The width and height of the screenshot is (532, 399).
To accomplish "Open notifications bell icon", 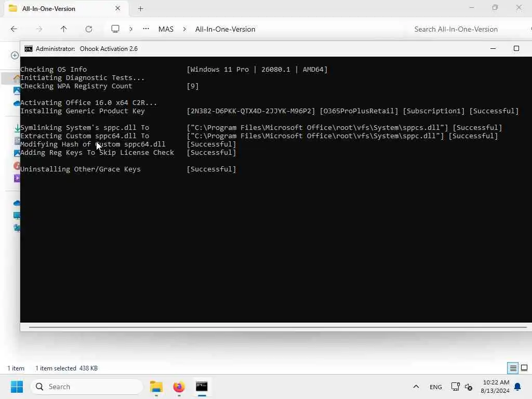I will [x=518, y=387].
